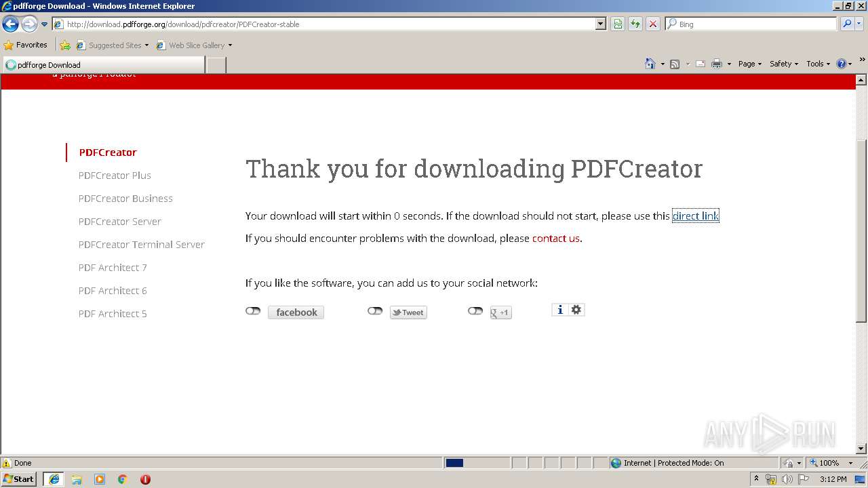Add page to Favorites bar icon
868x488 pixels.
(x=65, y=45)
